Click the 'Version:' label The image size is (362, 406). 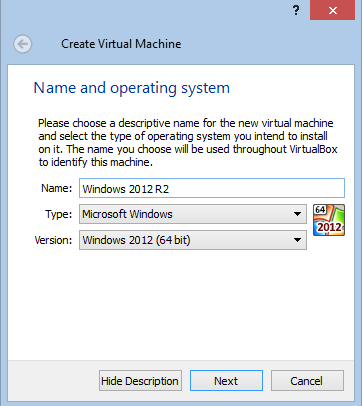53,240
